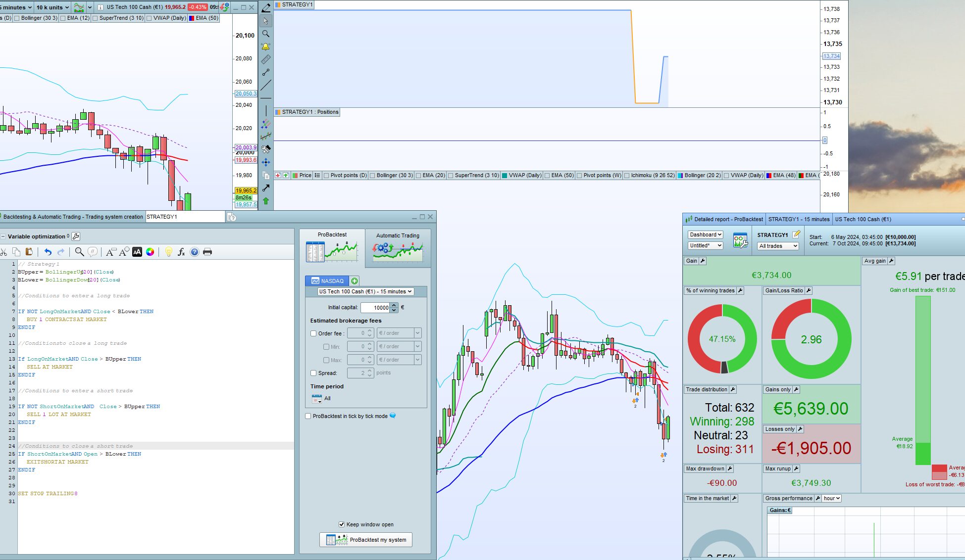Screen dimensions: 965x560
Task: Open the All trades filter dropdown
Action: pyautogui.click(x=778, y=246)
